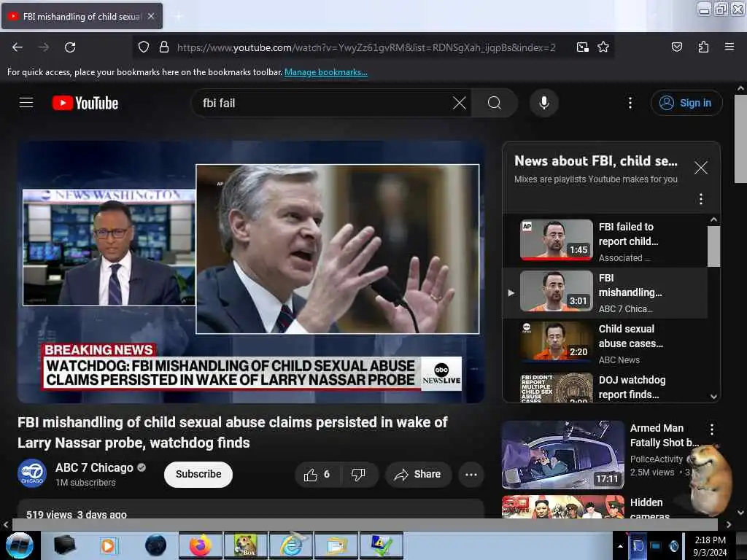747x560 pixels.
Task: Open ABC 7 Chicago channel avatar
Action: [x=32, y=474]
